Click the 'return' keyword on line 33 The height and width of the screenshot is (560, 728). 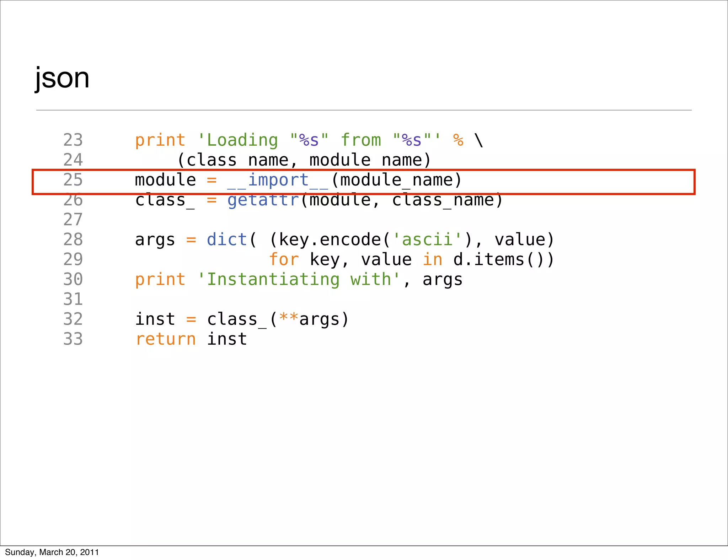tap(166, 340)
